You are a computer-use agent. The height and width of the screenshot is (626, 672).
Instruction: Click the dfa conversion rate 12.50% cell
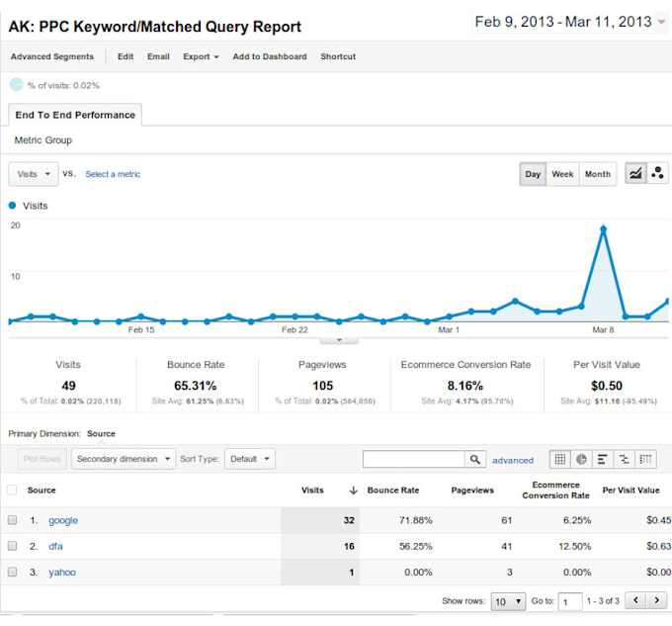[x=575, y=546]
